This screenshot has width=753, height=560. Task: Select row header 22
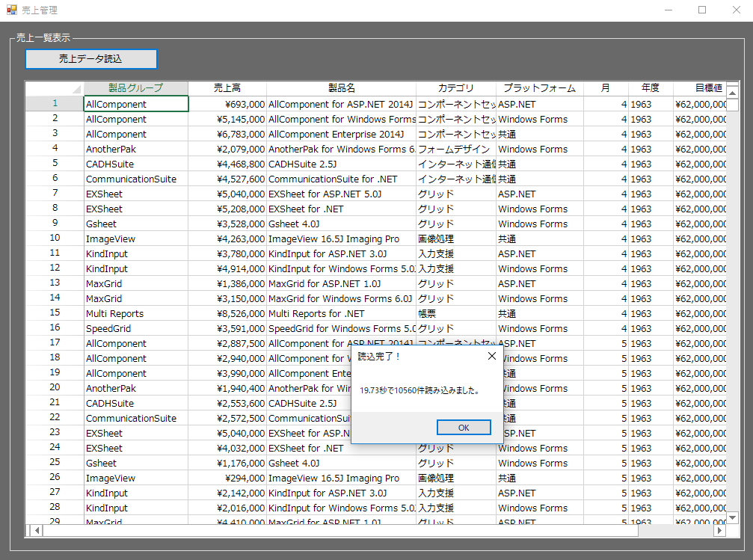(55, 418)
